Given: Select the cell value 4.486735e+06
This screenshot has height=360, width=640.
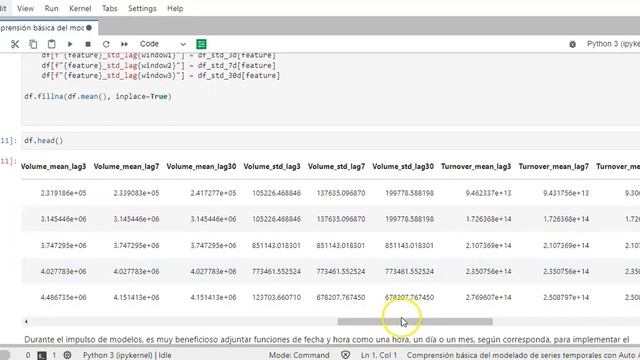Looking at the screenshot, I should [63, 298].
